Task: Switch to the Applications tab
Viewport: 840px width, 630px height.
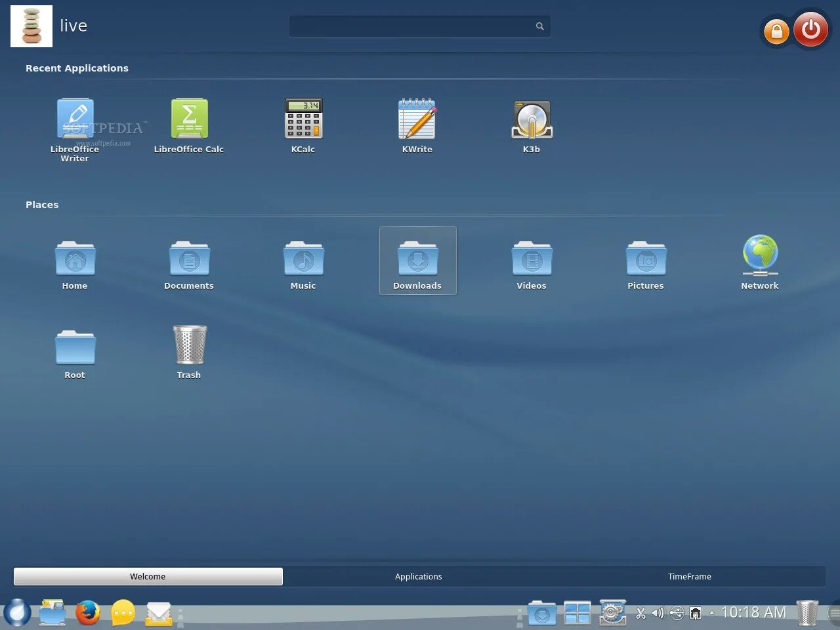Action: [419, 576]
